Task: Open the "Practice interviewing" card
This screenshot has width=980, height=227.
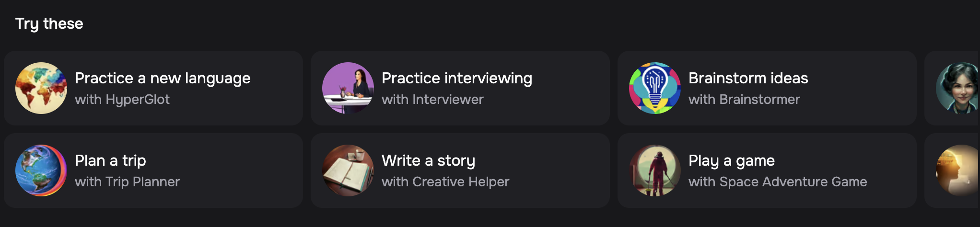Action: tap(460, 88)
